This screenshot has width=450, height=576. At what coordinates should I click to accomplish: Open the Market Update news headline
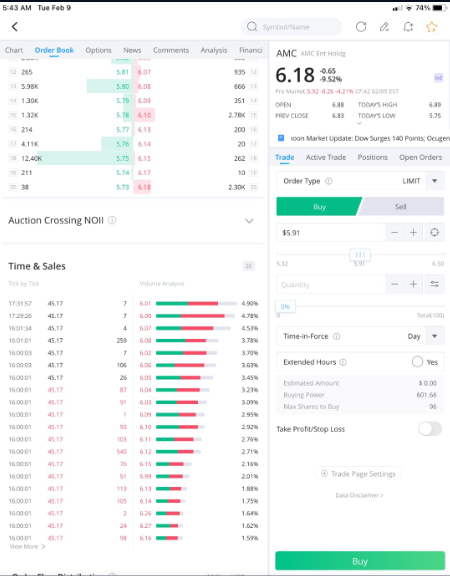coord(370,138)
